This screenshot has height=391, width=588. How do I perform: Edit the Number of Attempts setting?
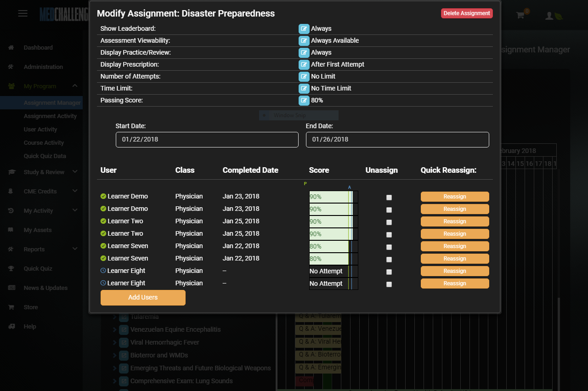tap(304, 76)
